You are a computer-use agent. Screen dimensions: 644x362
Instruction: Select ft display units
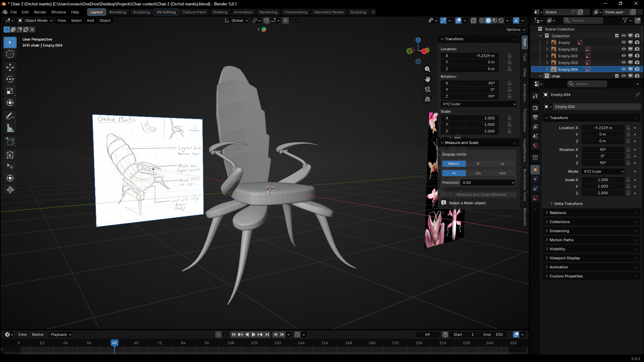tap(478, 164)
